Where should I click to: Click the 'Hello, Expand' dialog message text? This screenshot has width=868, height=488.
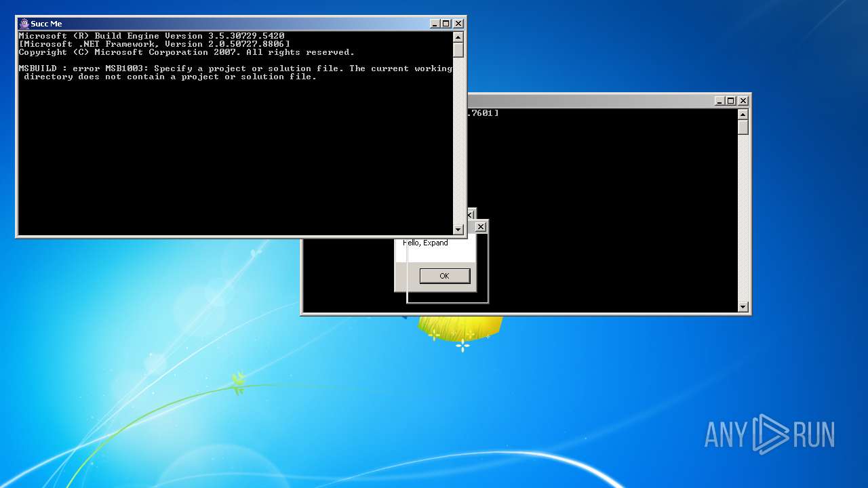pos(425,243)
